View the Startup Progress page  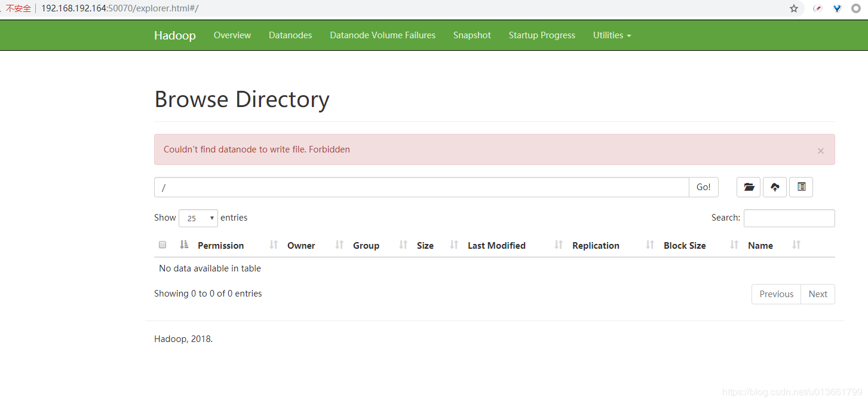[x=542, y=35]
